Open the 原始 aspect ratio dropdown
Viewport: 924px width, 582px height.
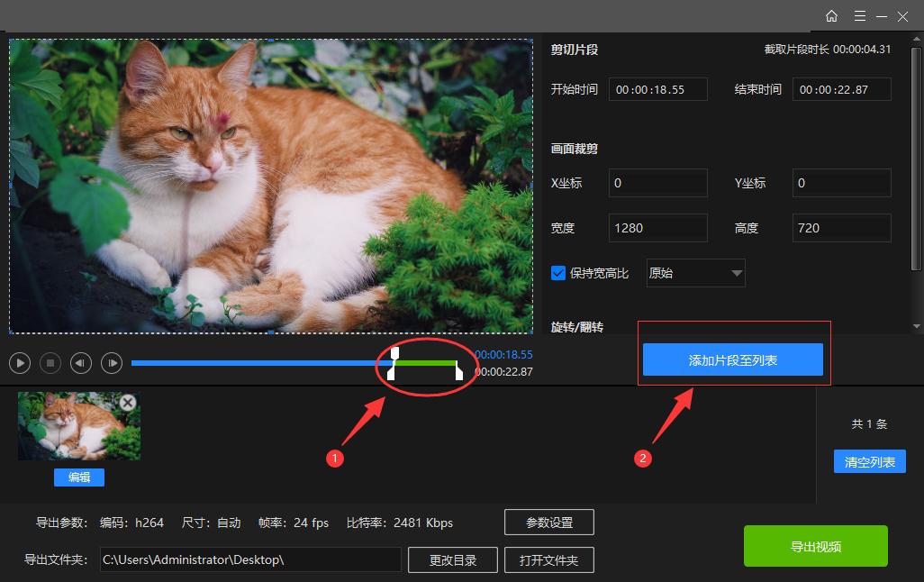click(694, 272)
